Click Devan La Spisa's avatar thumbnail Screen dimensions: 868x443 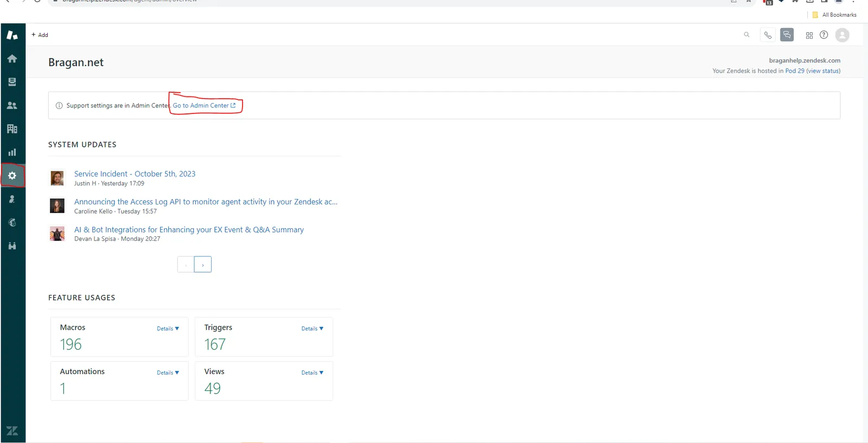pos(57,234)
